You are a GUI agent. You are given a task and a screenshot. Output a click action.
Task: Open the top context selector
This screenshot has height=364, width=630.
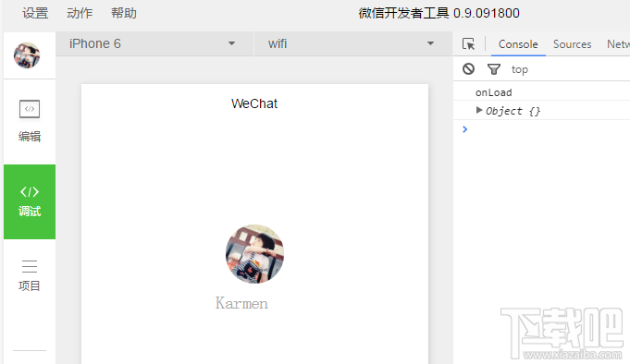520,69
